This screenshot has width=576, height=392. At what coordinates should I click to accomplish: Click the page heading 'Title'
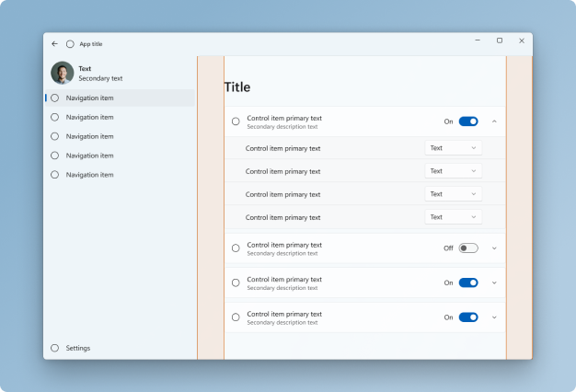click(x=237, y=87)
